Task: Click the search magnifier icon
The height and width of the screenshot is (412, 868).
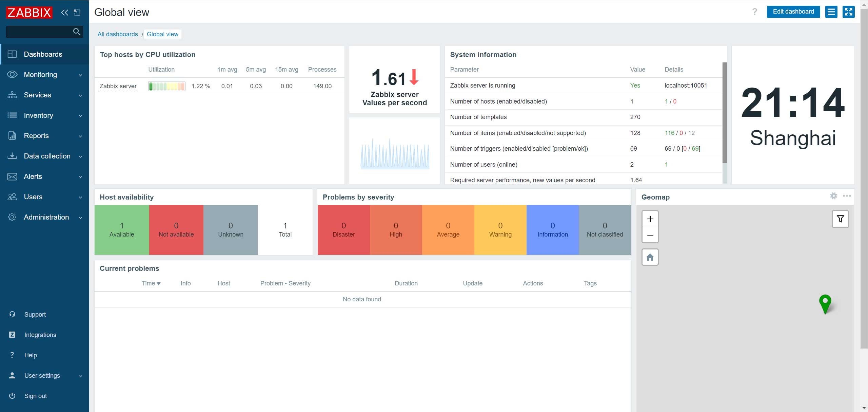Action: pyautogui.click(x=77, y=32)
